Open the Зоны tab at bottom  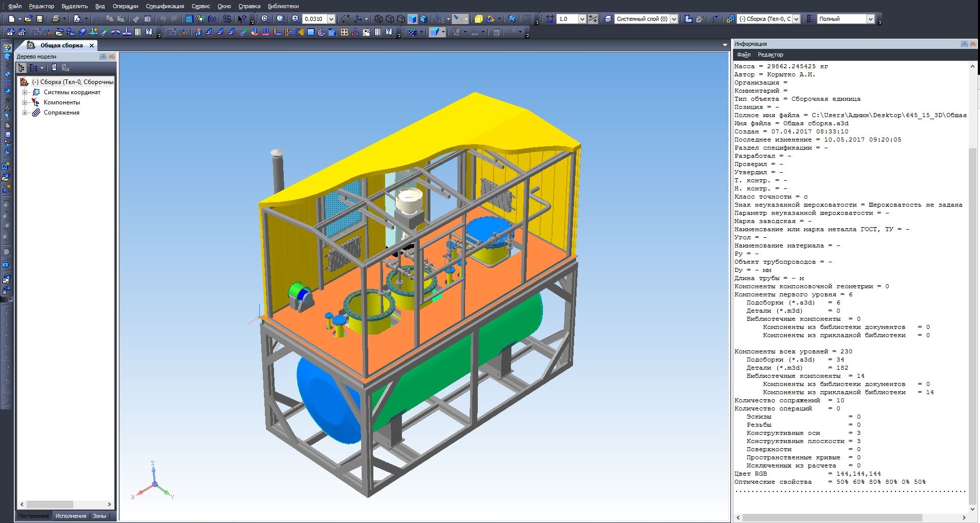(99, 516)
